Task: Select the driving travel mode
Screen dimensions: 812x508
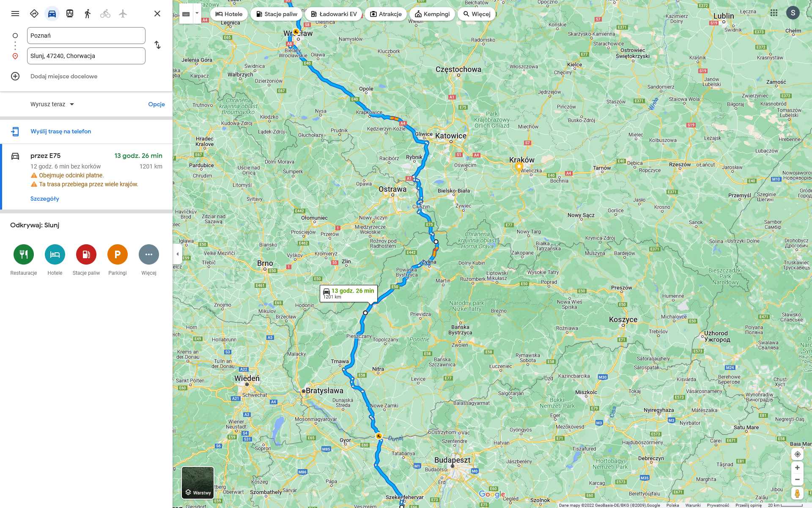Action: coord(52,14)
